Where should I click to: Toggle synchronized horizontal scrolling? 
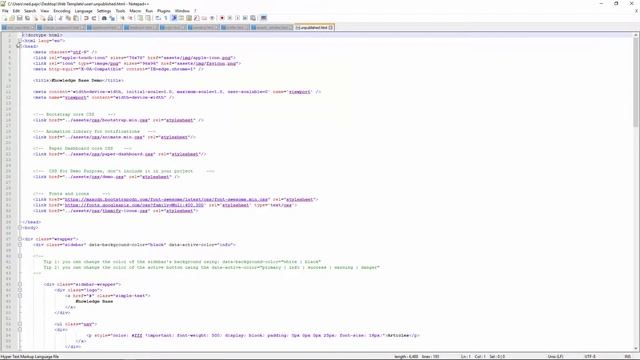[x=148, y=18]
